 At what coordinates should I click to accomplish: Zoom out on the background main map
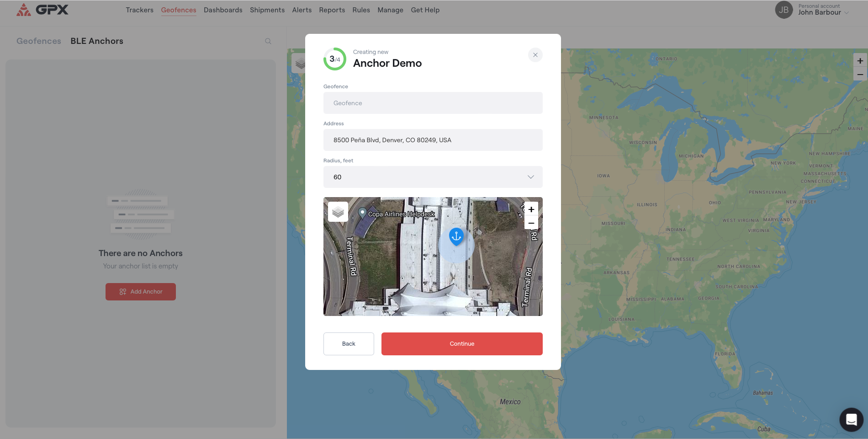pos(860,74)
